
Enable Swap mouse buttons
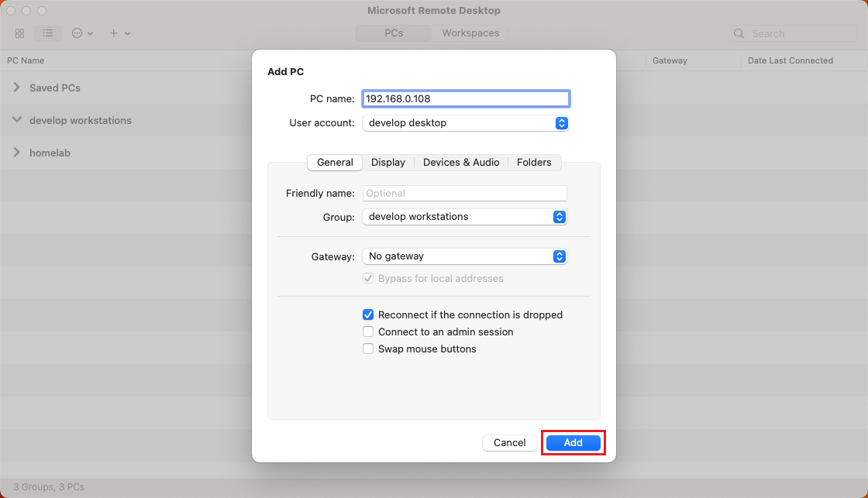[x=368, y=349]
